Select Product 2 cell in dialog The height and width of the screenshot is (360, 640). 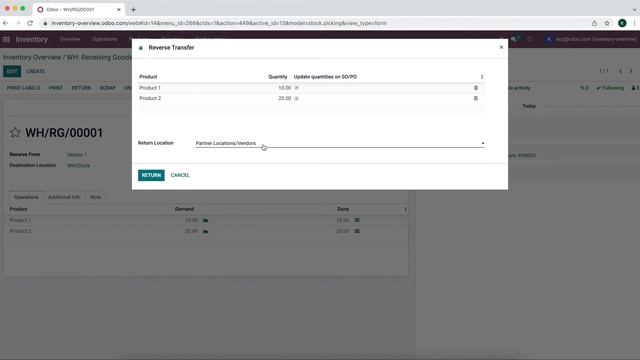tap(150, 98)
